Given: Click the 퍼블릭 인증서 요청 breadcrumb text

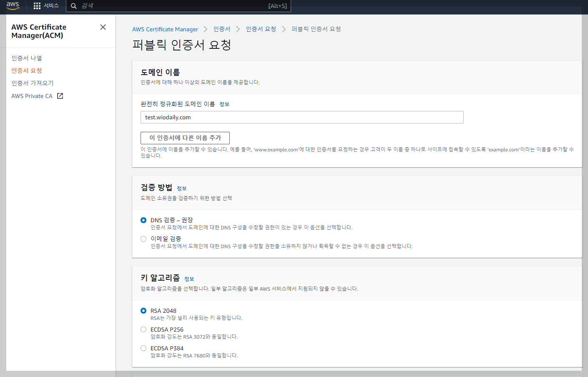Looking at the screenshot, I should tap(316, 29).
